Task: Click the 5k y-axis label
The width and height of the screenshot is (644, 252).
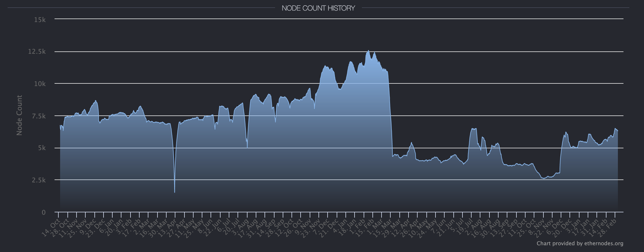Action: (x=42, y=148)
